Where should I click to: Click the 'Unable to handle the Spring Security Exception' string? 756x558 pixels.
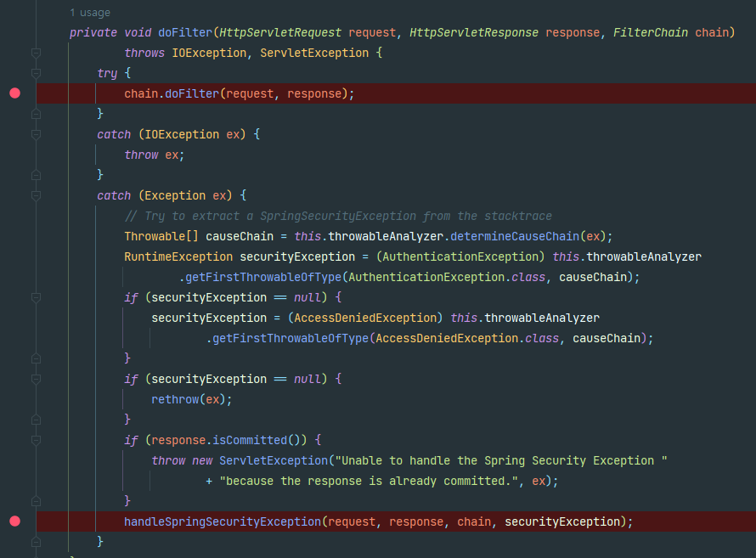(x=501, y=460)
